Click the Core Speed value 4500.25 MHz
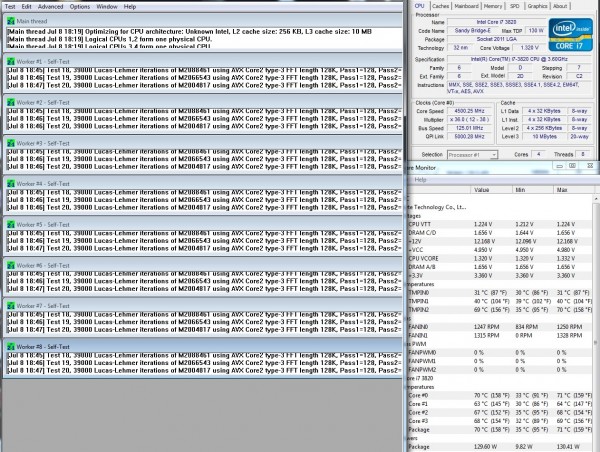The width and height of the screenshot is (600, 452). (x=470, y=111)
